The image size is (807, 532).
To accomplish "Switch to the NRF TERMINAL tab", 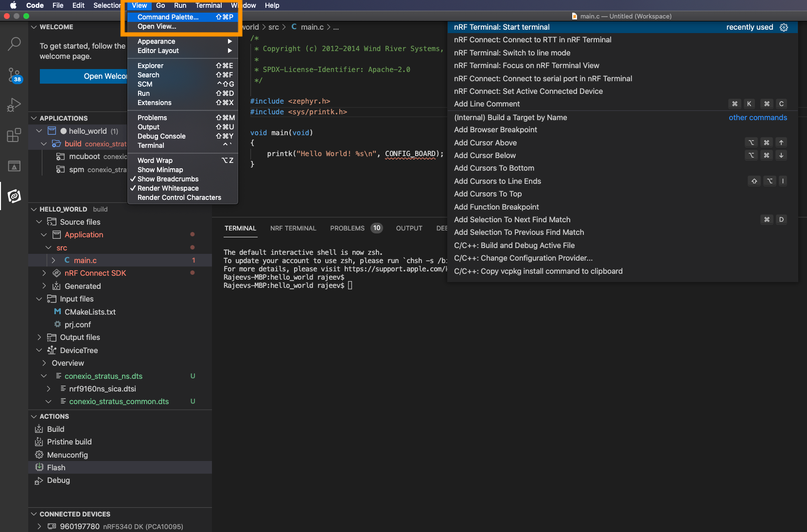I will tap(293, 228).
